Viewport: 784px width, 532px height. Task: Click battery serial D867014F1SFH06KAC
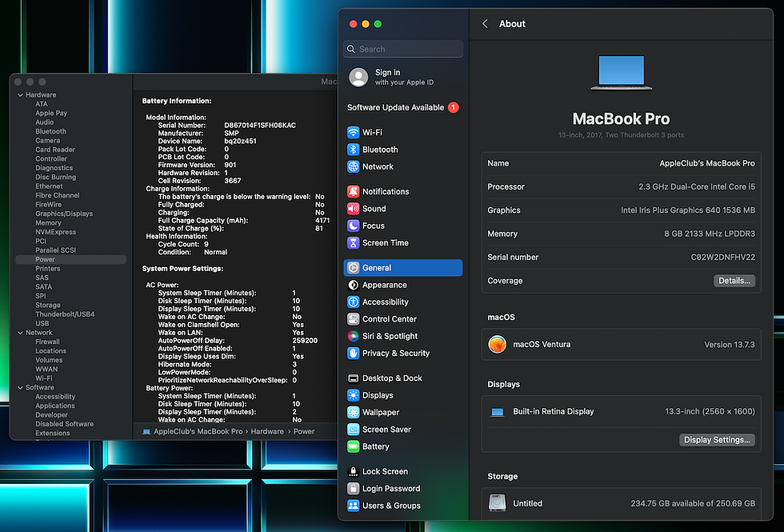[x=260, y=125]
